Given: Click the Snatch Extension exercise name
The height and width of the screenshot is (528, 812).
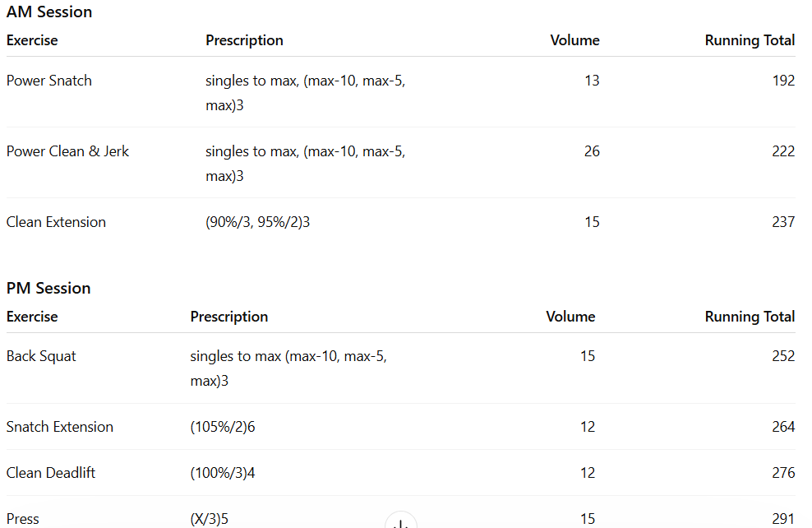Looking at the screenshot, I should click(x=60, y=427).
